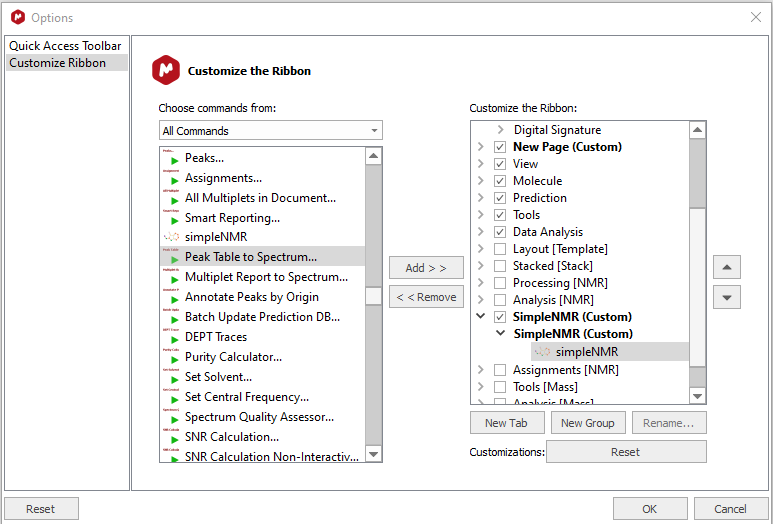This screenshot has width=773, height=524.
Task: Click the Assignments... command icon
Action: [x=171, y=177]
